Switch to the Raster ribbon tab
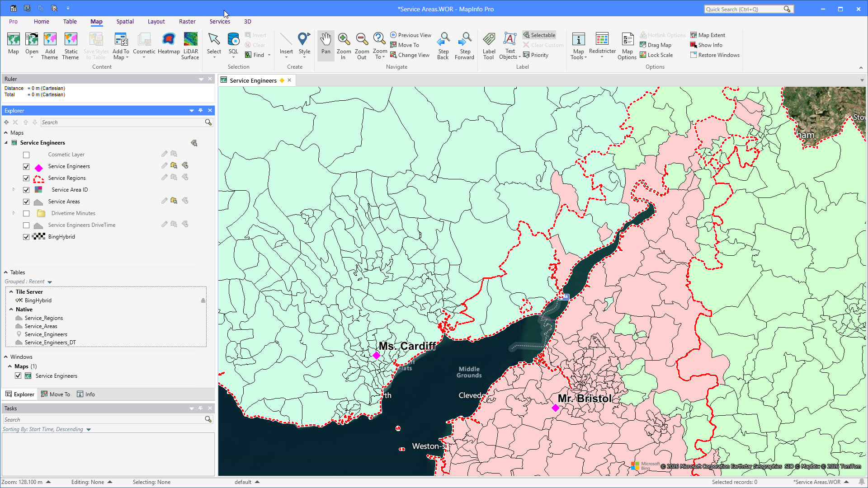Image resolution: width=868 pixels, height=488 pixels. [187, 21]
